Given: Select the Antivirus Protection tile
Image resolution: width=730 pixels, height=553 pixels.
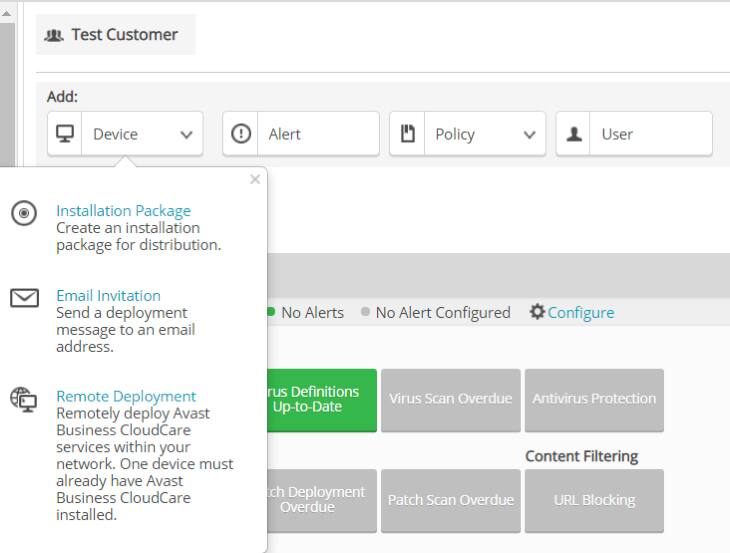Looking at the screenshot, I should coord(594,399).
